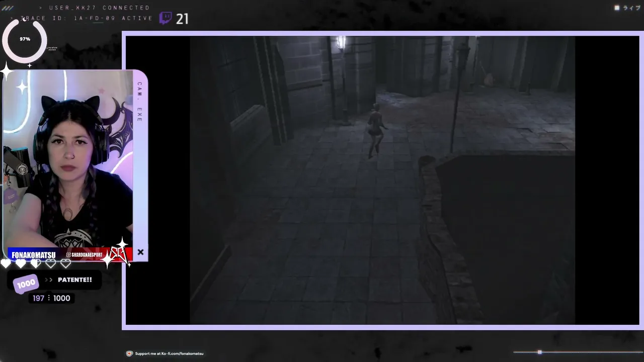Screen dimensions: 644x362
Task: Click the ライブ live label
Action: pyautogui.click(x=631, y=8)
